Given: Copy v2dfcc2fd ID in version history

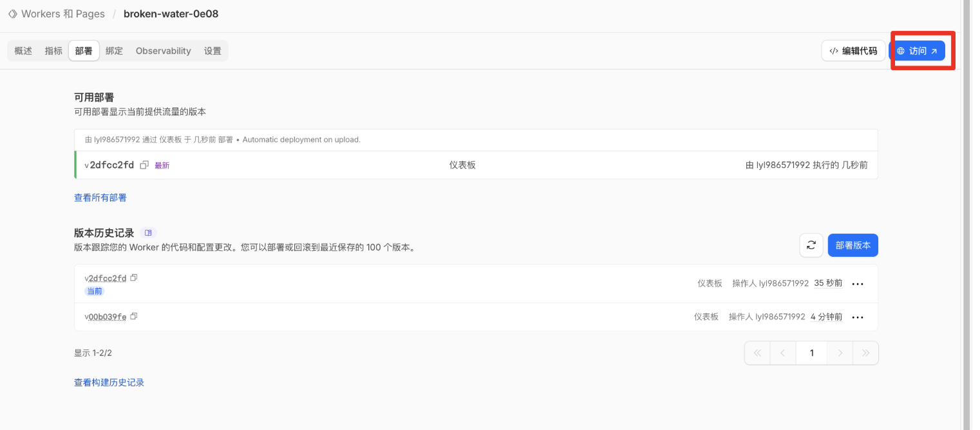Looking at the screenshot, I should tap(134, 278).
